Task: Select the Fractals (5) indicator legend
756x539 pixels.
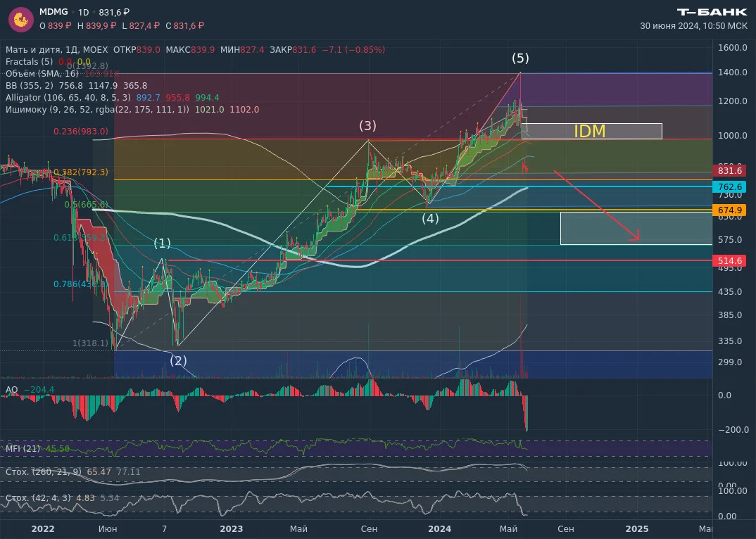Action: click(x=29, y=62)
